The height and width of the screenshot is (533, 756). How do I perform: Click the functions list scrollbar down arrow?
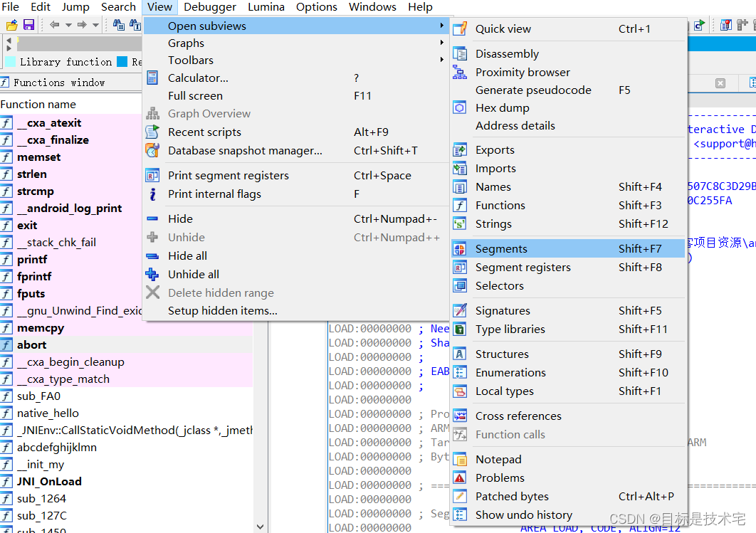(261, 527)
